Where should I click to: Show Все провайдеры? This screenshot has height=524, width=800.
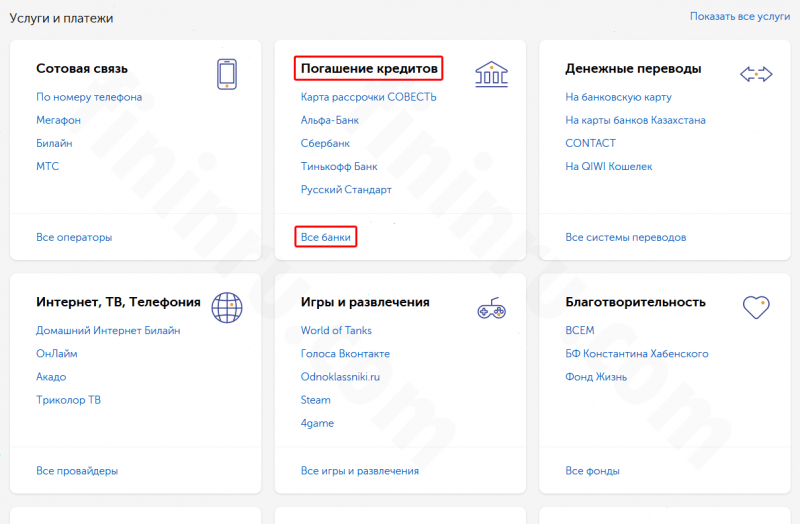(x=77, y=471)
